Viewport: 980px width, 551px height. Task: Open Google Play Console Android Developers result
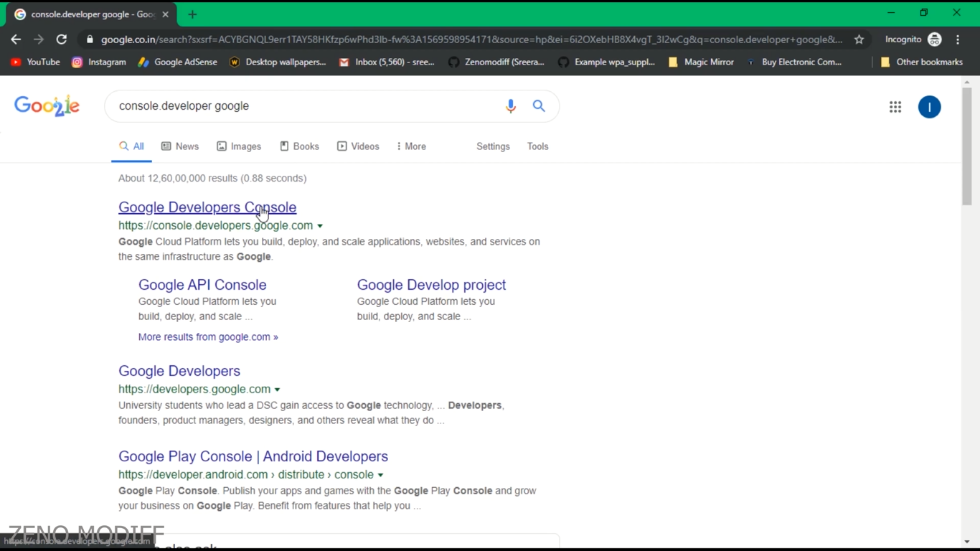[x=253, y=456]
